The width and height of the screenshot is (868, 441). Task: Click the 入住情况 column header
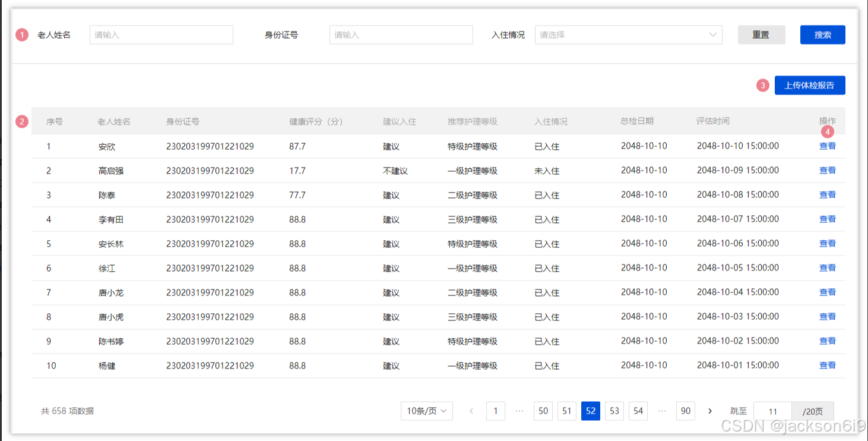tap(551, 121)
